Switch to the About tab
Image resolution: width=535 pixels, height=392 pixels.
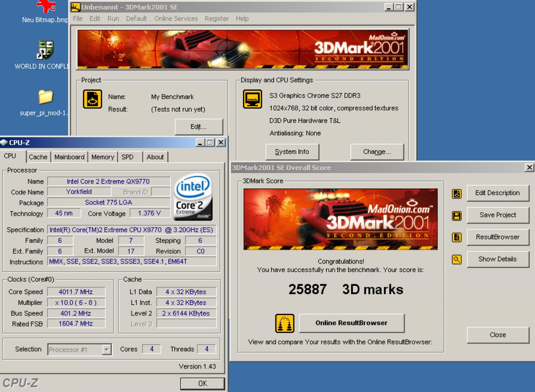point(155,157)
